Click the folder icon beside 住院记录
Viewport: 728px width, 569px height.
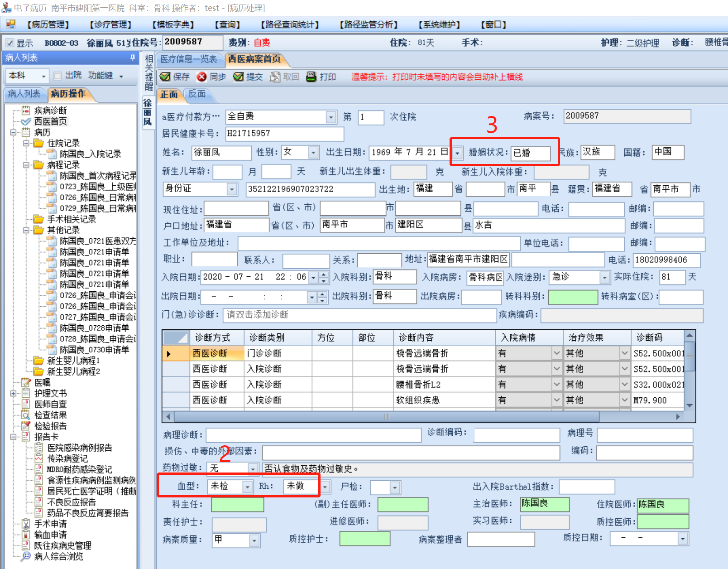39,143
